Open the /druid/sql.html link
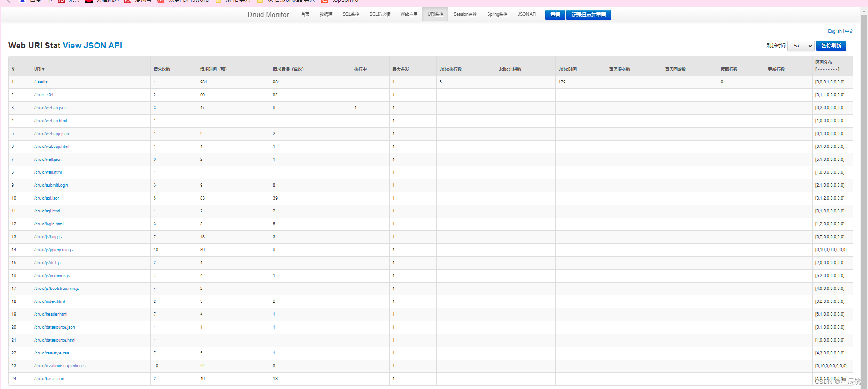Screen dimensions: 868x389 47,211
